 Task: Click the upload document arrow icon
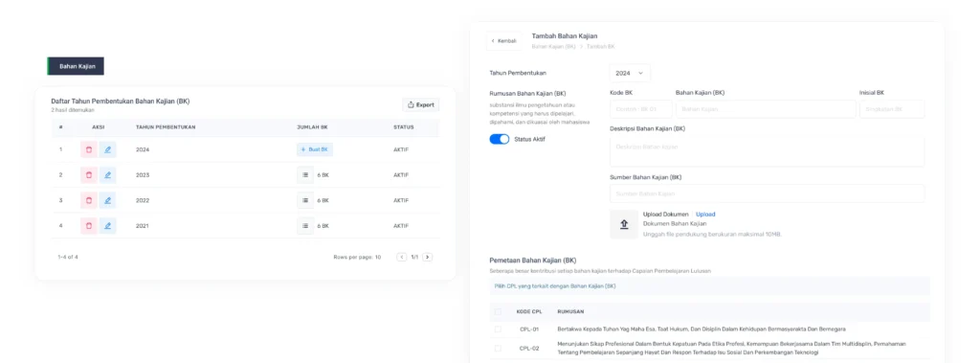[x=624, y=224]
